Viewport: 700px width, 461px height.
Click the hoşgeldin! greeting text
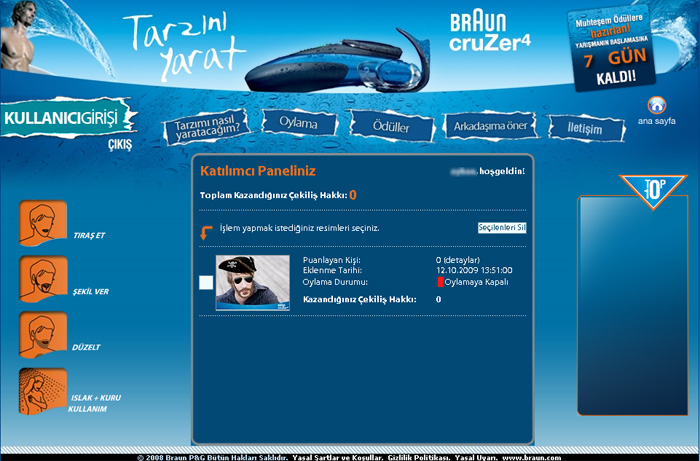[502, 171]
